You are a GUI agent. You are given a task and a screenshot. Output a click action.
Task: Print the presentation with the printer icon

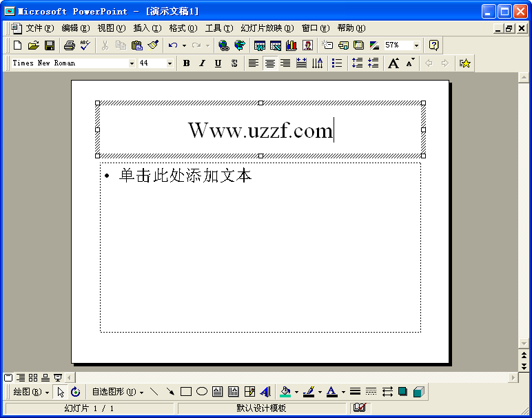(70, 45)
